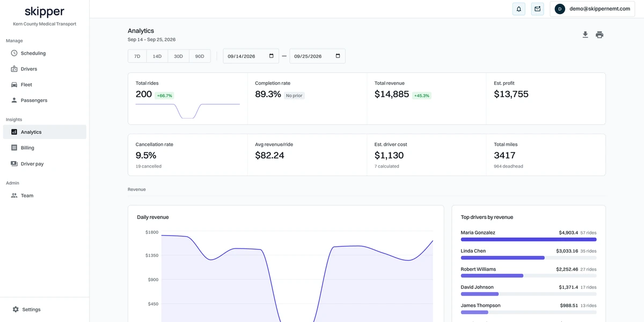Click Top drivers by revenue heading
Screen dimensions: 644x322
click(x=487, y=217)
